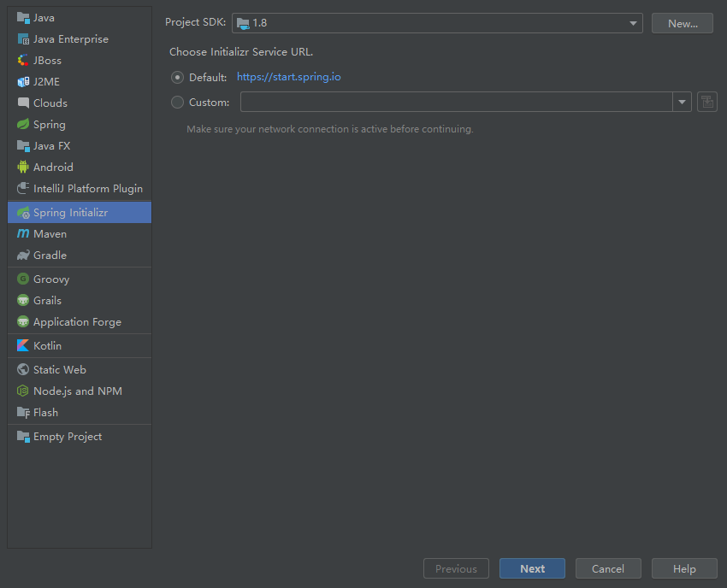
Task: Choose Maven project type
Action: tap(80, 233)
